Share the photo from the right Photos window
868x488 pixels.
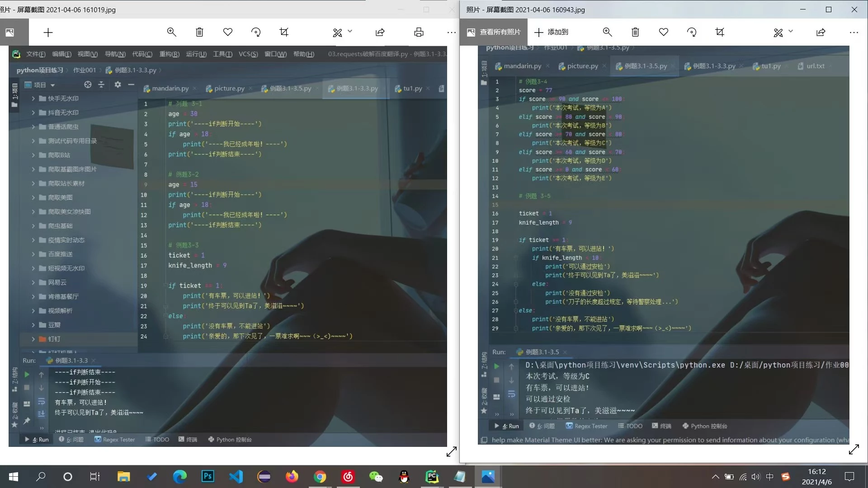point(821,32)
